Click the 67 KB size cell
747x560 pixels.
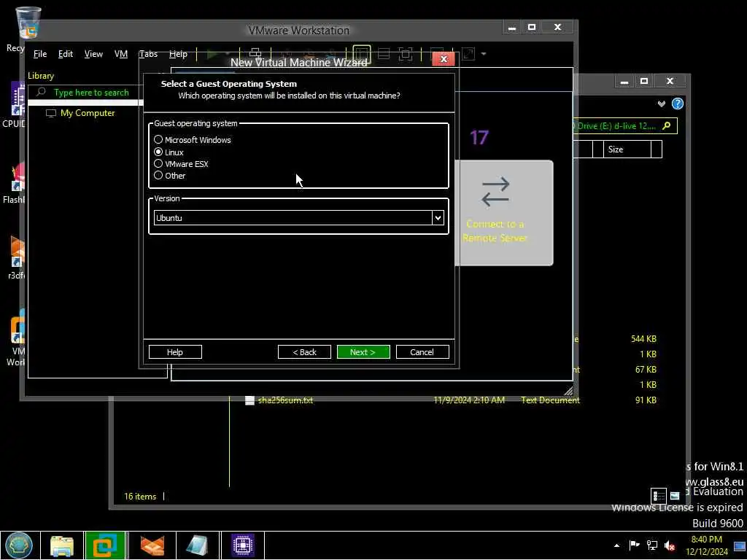646,370
